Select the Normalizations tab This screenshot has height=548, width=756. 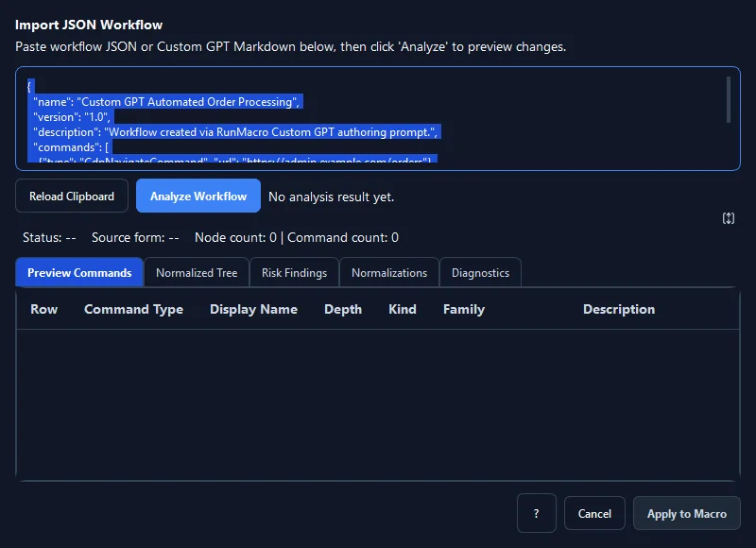pos(389,273)
